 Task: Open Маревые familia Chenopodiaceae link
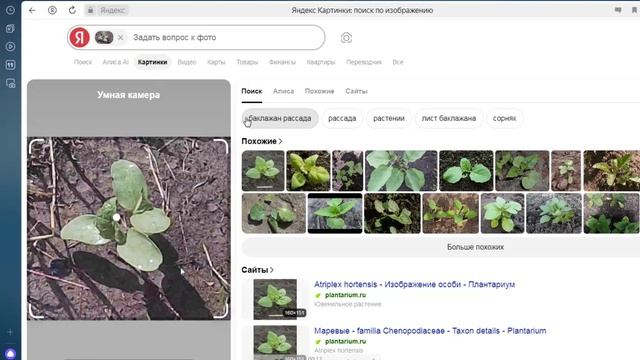[430, 331]
